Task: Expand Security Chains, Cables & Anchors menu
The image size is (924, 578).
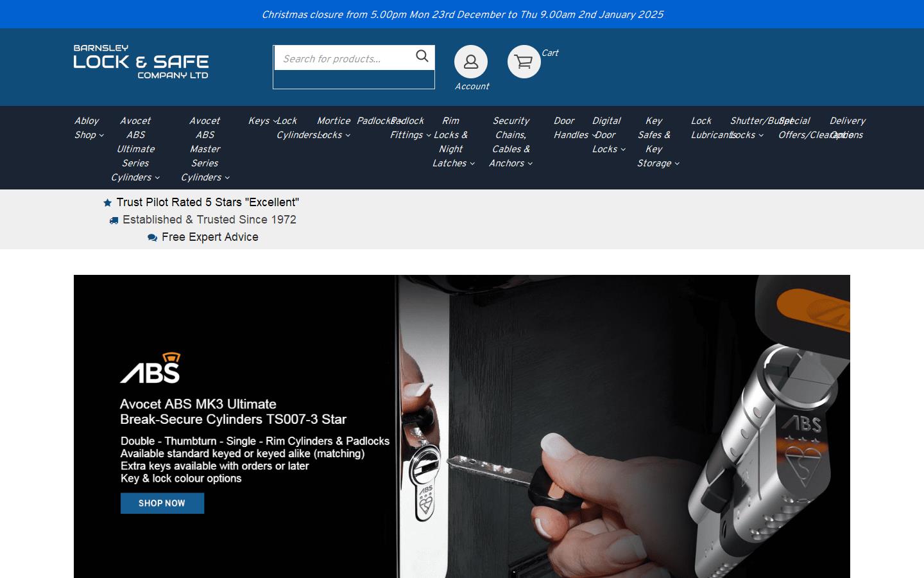Action: pos(511,142)
